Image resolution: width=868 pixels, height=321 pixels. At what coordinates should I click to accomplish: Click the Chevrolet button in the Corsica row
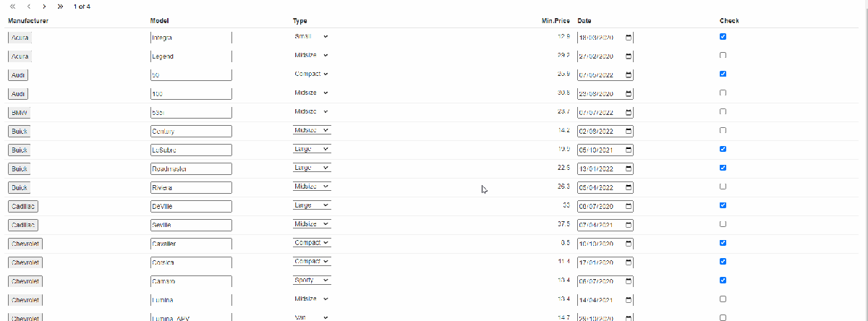[x=25, y=263]
